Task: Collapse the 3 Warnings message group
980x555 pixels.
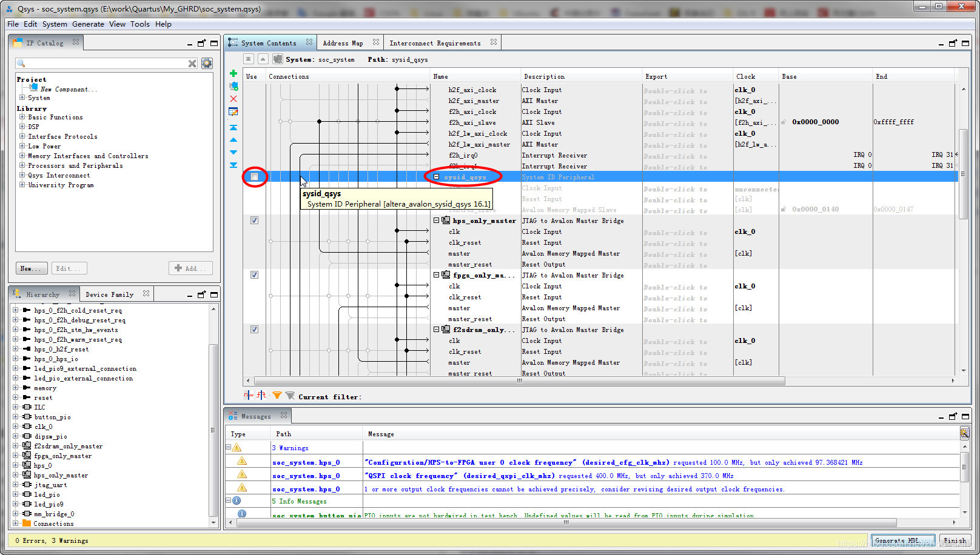Action: pos(229,447)
